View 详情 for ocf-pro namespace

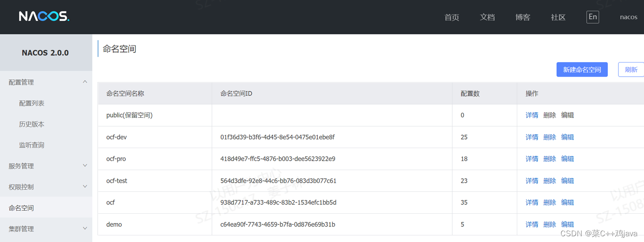click(x=532, y=159)
